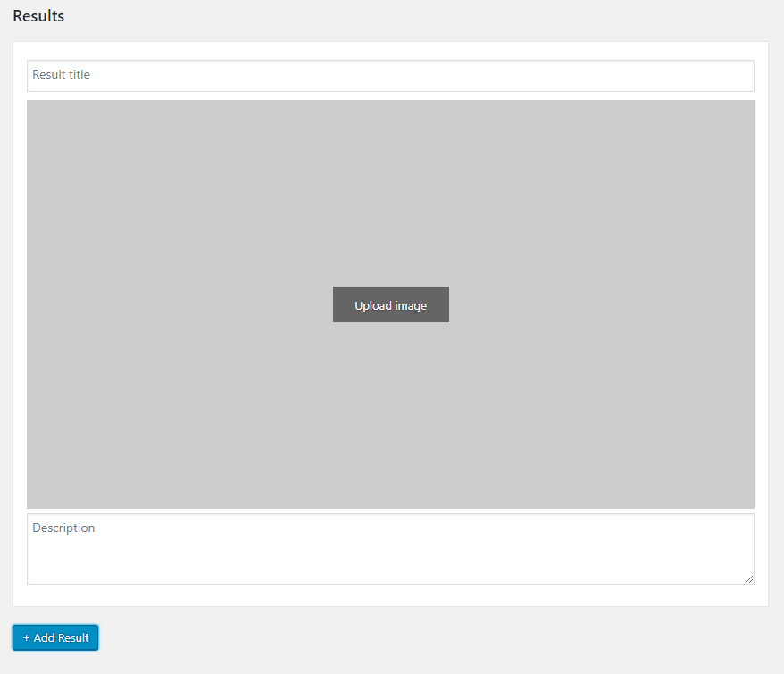The height and width of the screenshot is (674, 784).
Task: Click inside the Description text area
Action: pyautogui.click(x=390, y=549)
